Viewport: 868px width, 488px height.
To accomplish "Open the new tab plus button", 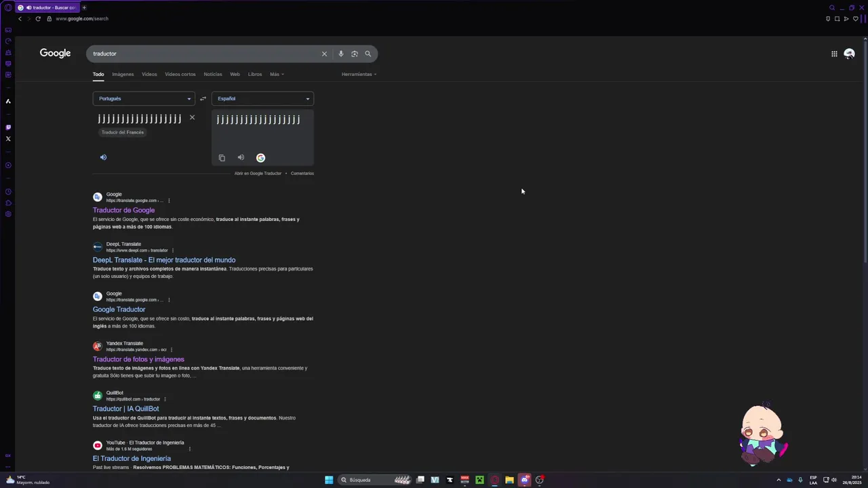I will click(x=84, y=7).
